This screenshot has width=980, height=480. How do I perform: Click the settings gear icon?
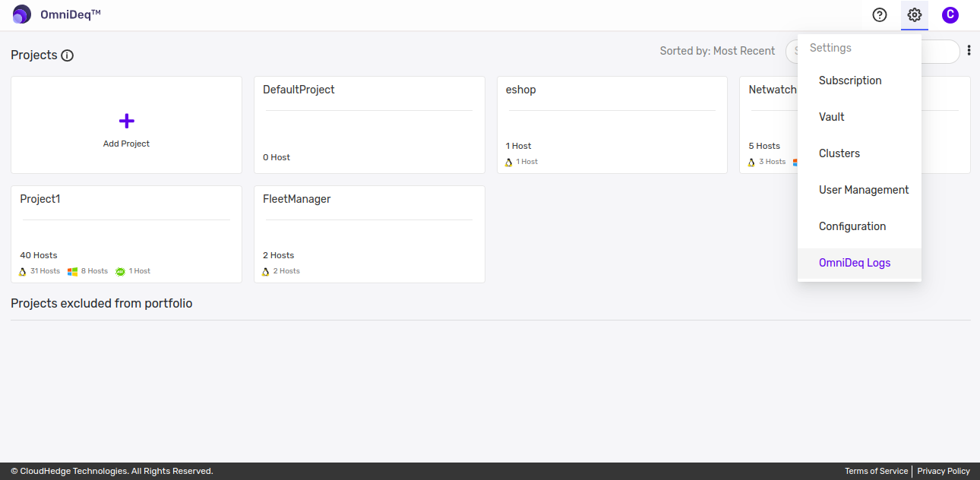tap(915, 14)
